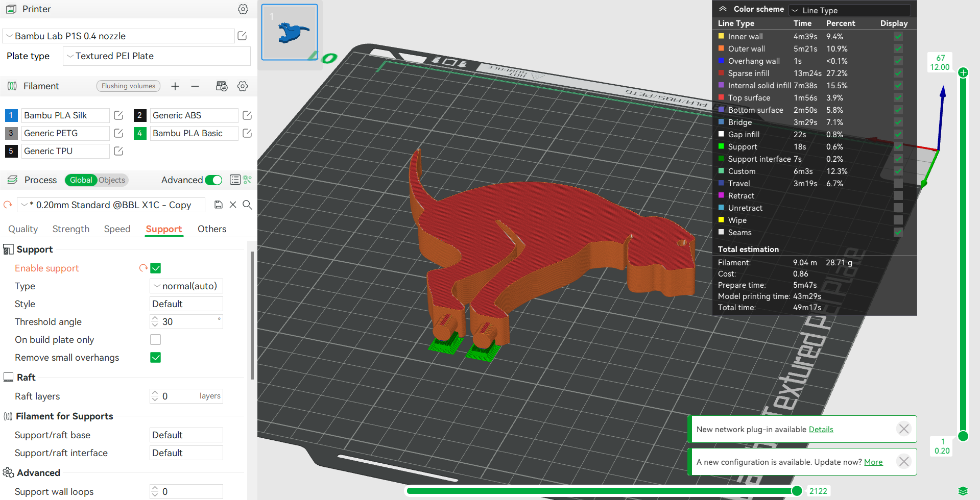Viewport: 980px width, 500px height.
Task: Switch to the Speed tab
Action: click(117, 229)
